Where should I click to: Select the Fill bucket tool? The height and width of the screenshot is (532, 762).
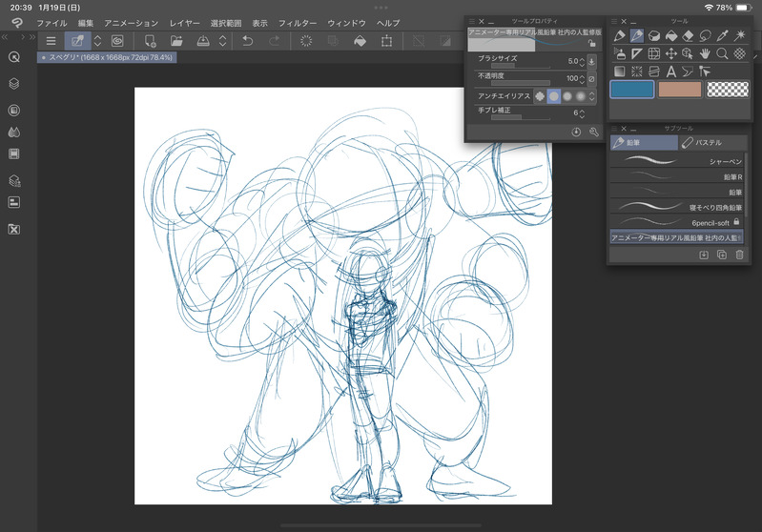tap(670, 36)
